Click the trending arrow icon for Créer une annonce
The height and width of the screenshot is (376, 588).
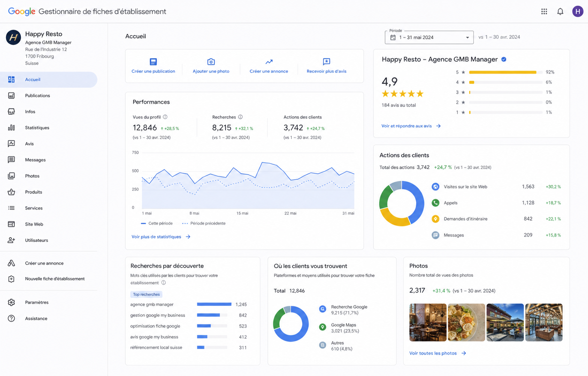269,62
